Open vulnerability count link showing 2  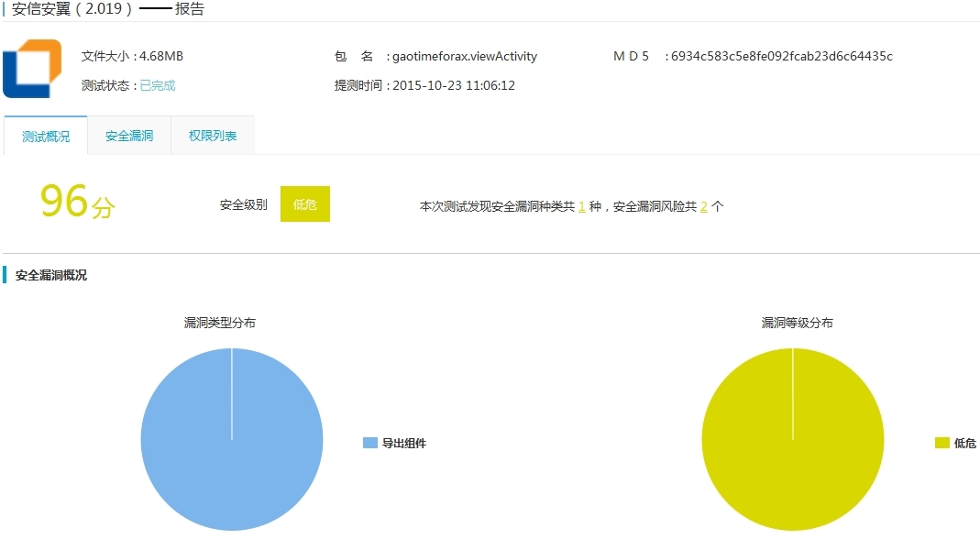[702, 206]
